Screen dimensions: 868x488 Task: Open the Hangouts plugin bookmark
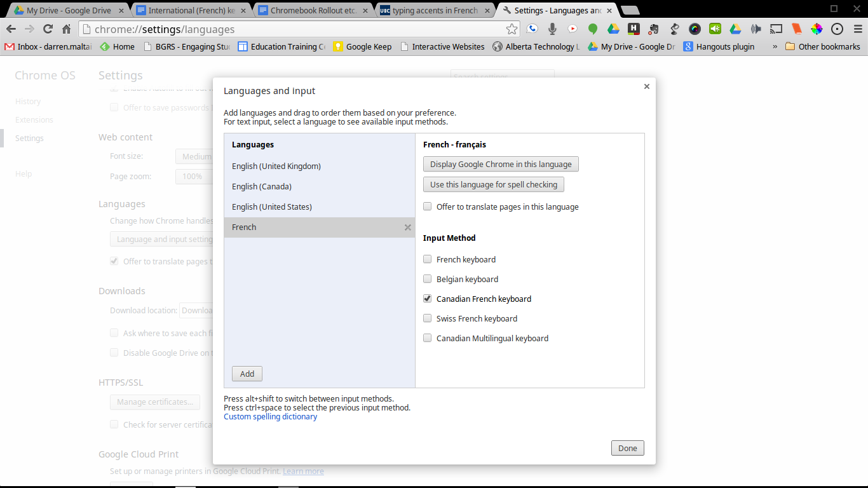719,46
